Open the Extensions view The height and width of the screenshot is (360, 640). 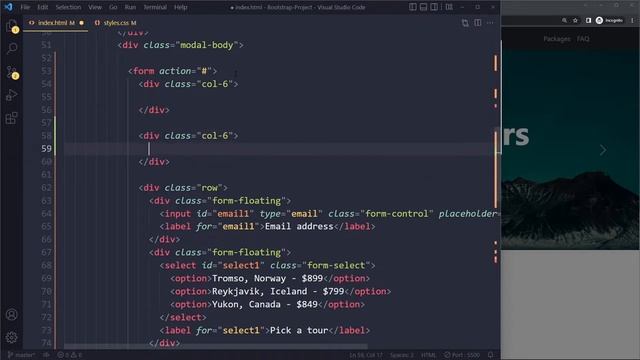tap(12, 118)
